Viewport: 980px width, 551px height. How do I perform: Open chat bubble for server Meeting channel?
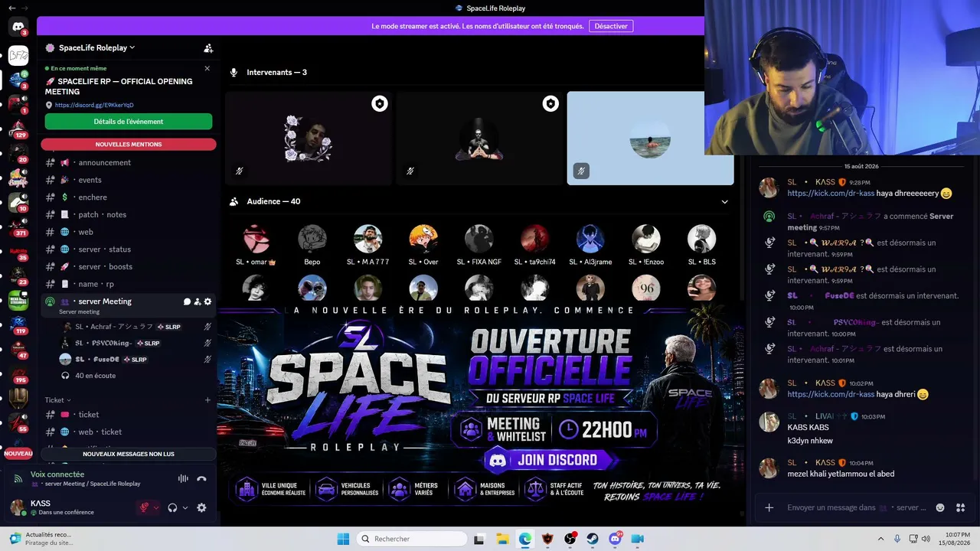[187, 302]
